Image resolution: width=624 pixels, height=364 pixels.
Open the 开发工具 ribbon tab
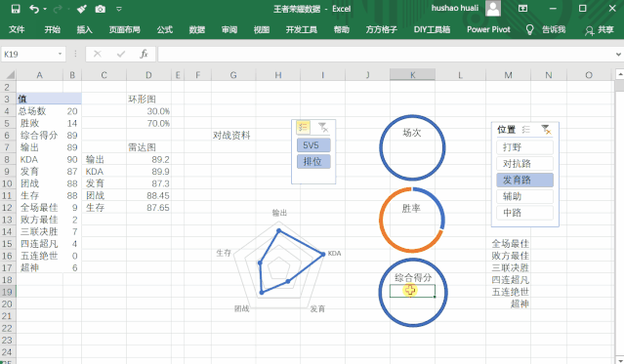click(301, 29)
